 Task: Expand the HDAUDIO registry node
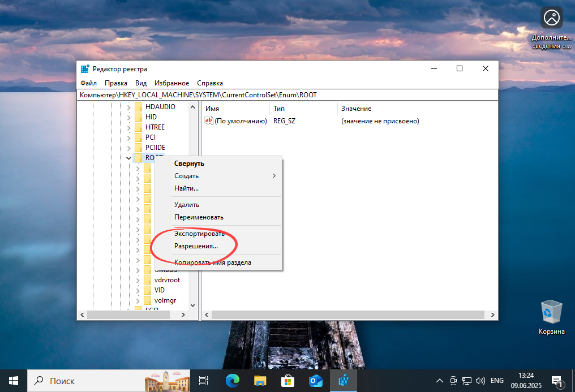[x=128, y=106]
